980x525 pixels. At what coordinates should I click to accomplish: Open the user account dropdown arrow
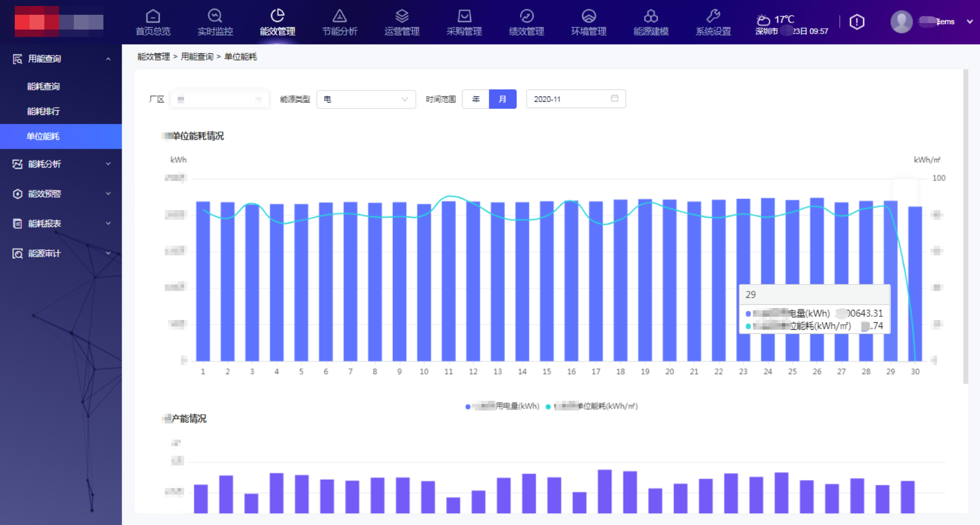(969, 22)
